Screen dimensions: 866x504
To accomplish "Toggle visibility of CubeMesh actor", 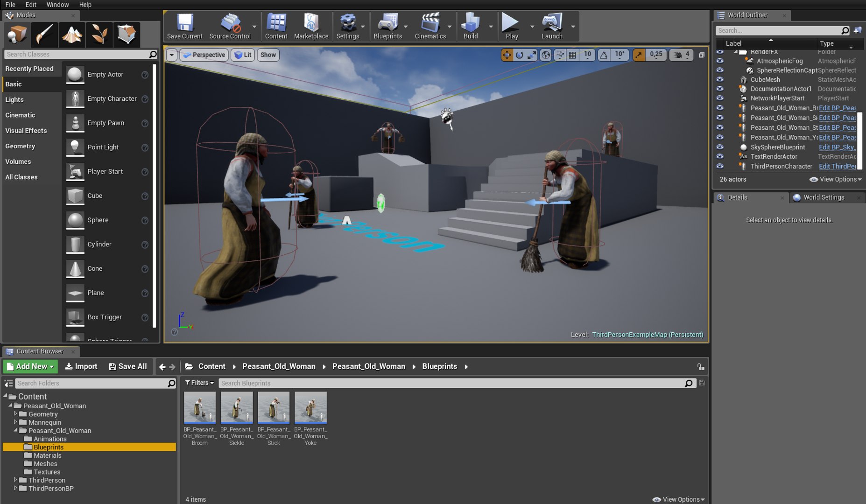I will point(720,80).
